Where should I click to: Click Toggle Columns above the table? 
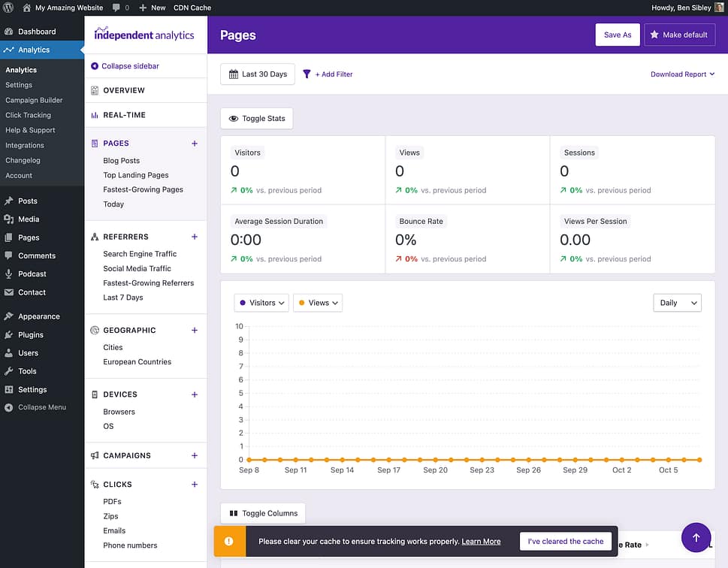point(262,513)
